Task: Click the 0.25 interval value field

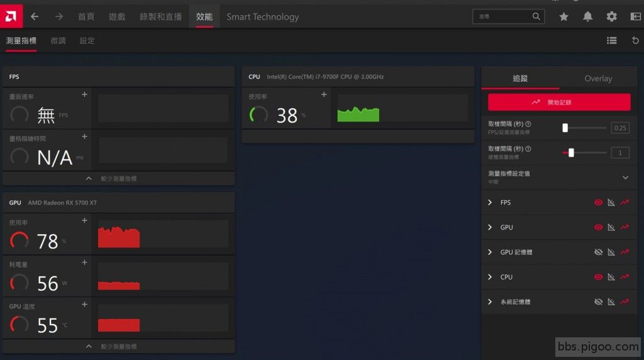Action: (x=619, y=128)
